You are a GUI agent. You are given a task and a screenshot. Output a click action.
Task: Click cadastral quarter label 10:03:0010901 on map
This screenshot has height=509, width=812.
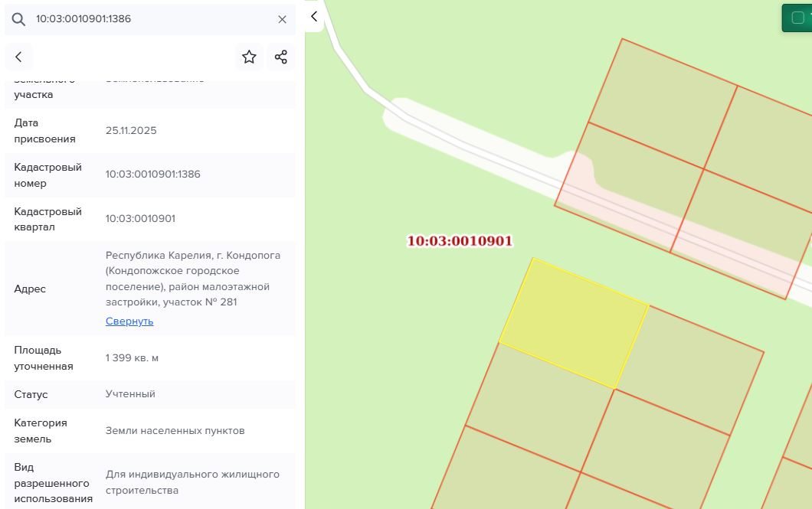(460, 241)
